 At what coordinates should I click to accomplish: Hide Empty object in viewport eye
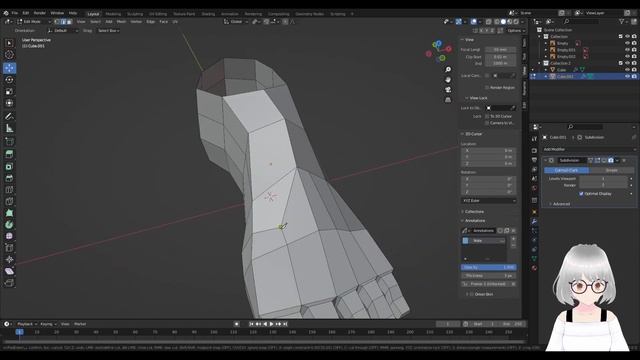(627, 43)
